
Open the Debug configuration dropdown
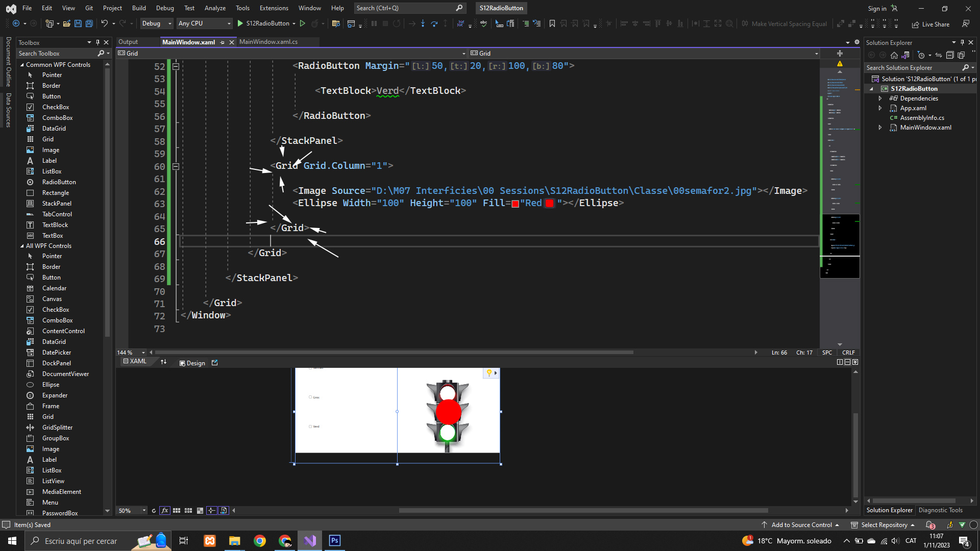pyautogui.click(x=157, y=23)
